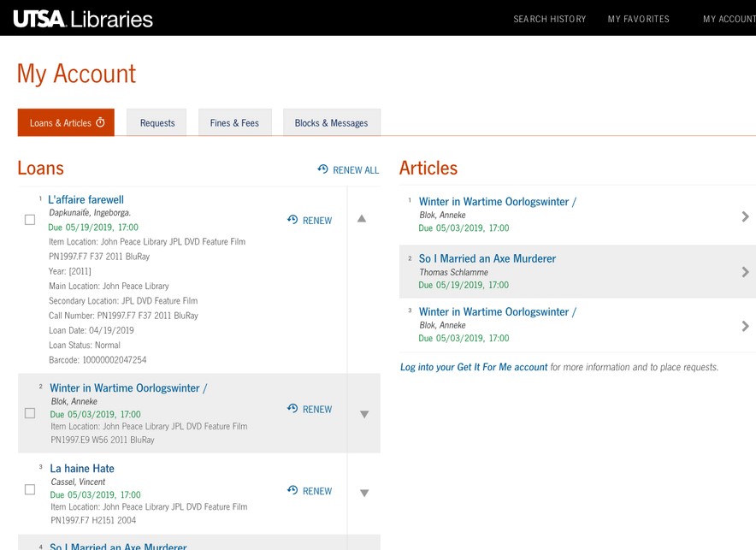Expand details for the La haine Hate loan
Viewport: 756px width, 550px height.
point(364,493)
